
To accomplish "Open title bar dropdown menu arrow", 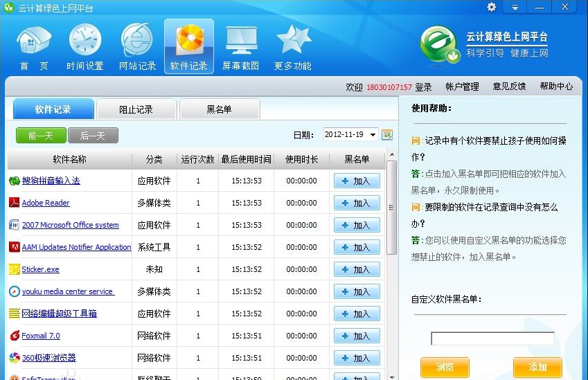I will [x=515, y=7].
